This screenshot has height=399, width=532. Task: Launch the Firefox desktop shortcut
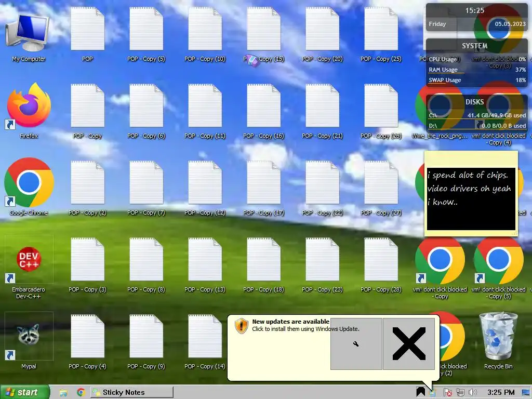tap(29, 110)
